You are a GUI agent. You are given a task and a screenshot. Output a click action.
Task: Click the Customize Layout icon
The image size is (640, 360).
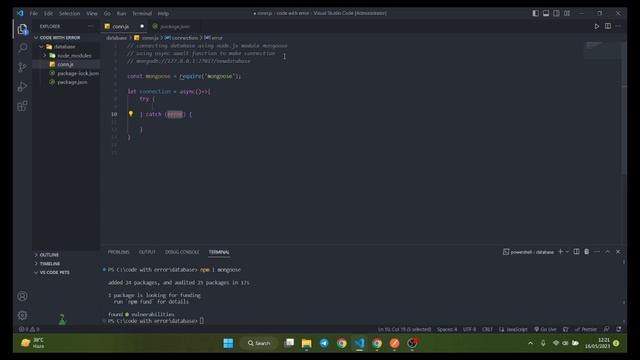point(567,13)
